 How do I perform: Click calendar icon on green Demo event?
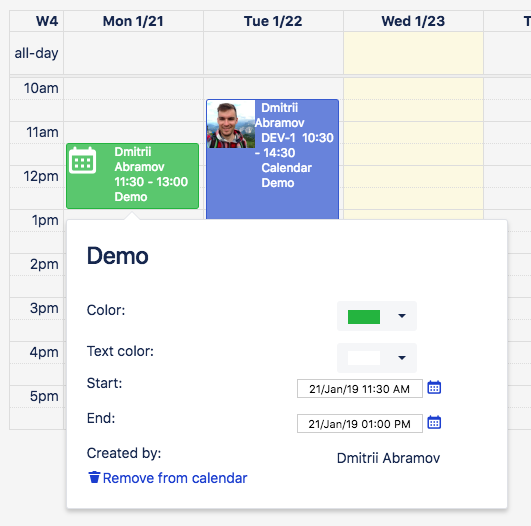click(x=82, y=160)
